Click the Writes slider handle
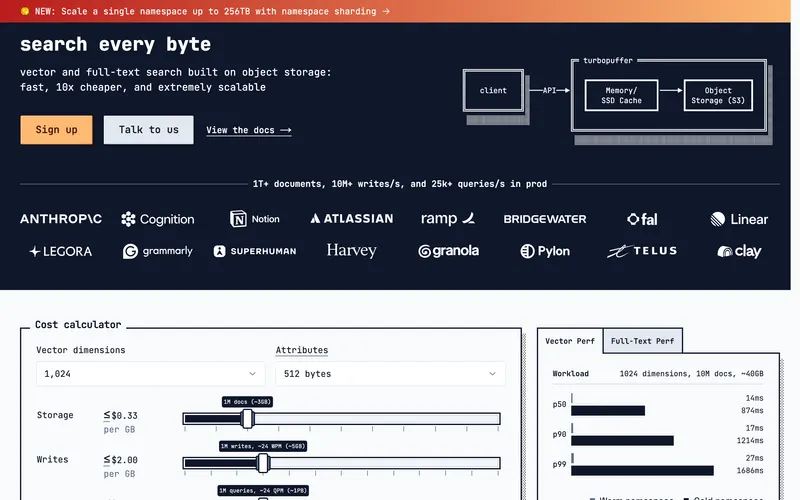Image resolution: width=800 pixels, height=500 pixels. [263, 463]
